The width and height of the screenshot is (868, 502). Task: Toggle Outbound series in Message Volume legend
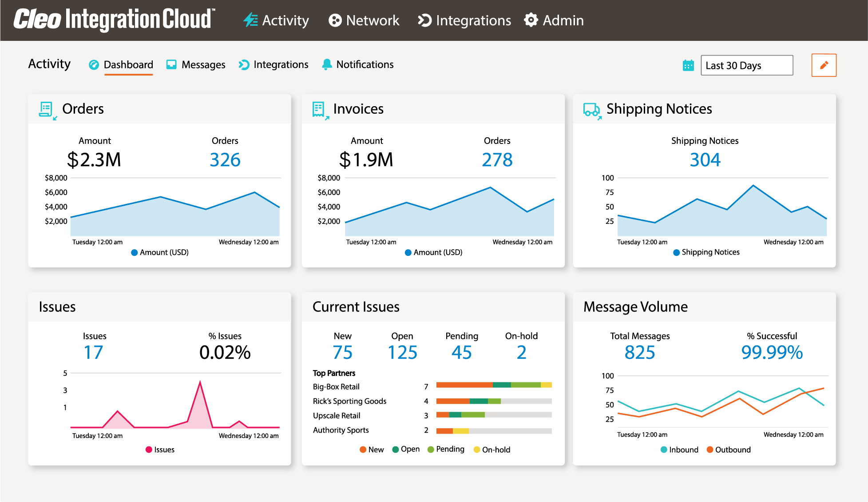pyautogui.click(x=728, y=450)
